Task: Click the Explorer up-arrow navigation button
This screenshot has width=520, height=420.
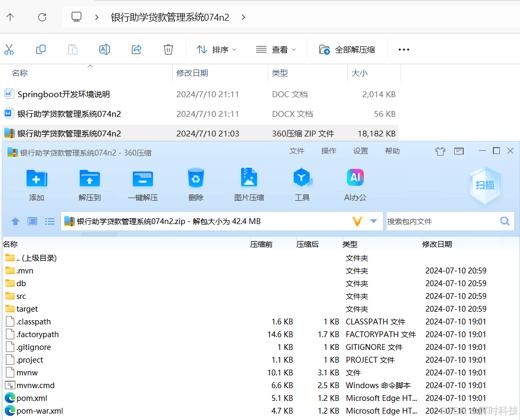Action: 10,17
